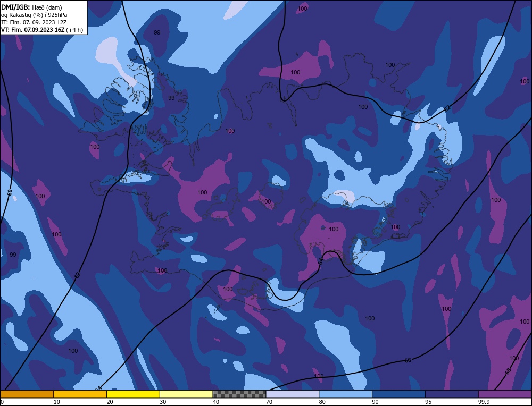Viewport: 532px width, 406px height.
Task: Click the 'og Rakastig (%) í 925hPa' line
Action: tap(34, 15)
